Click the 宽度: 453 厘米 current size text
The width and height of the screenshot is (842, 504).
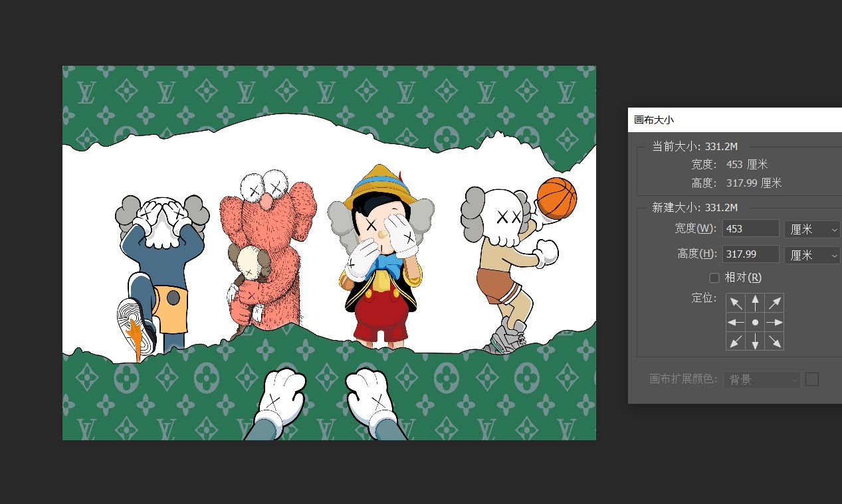pyautogui.click(x=730, y=165)
